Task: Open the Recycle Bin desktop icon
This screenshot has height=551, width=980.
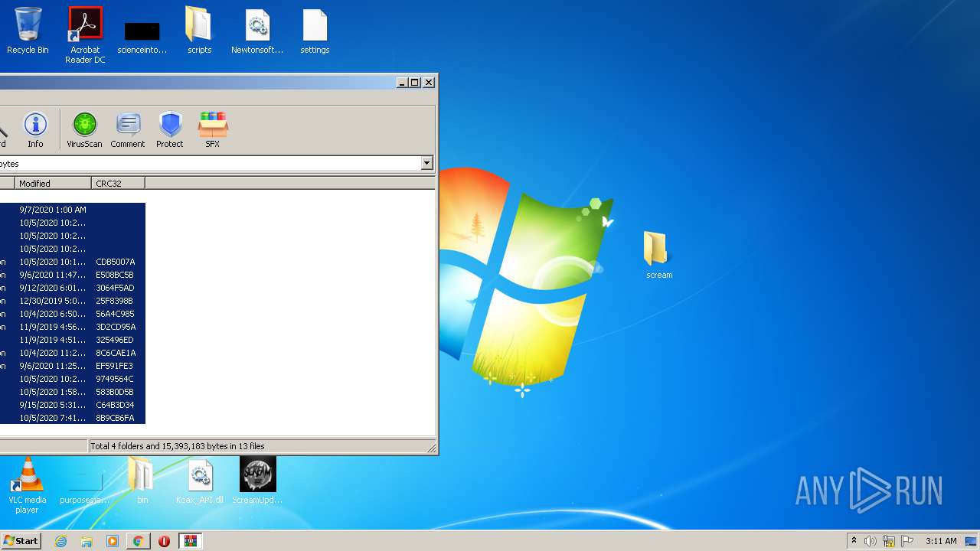Action: pyautogui.click(x=28, y=31)
